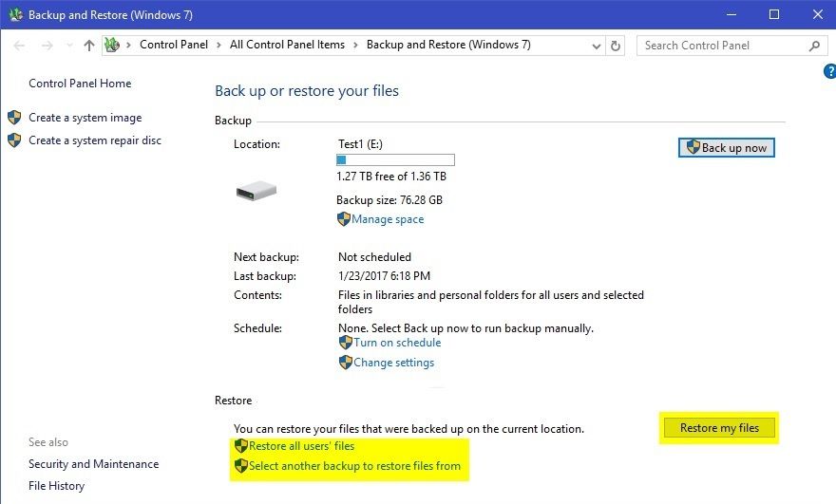Click shield icon beside Create a system repair disc

point(14,140)
